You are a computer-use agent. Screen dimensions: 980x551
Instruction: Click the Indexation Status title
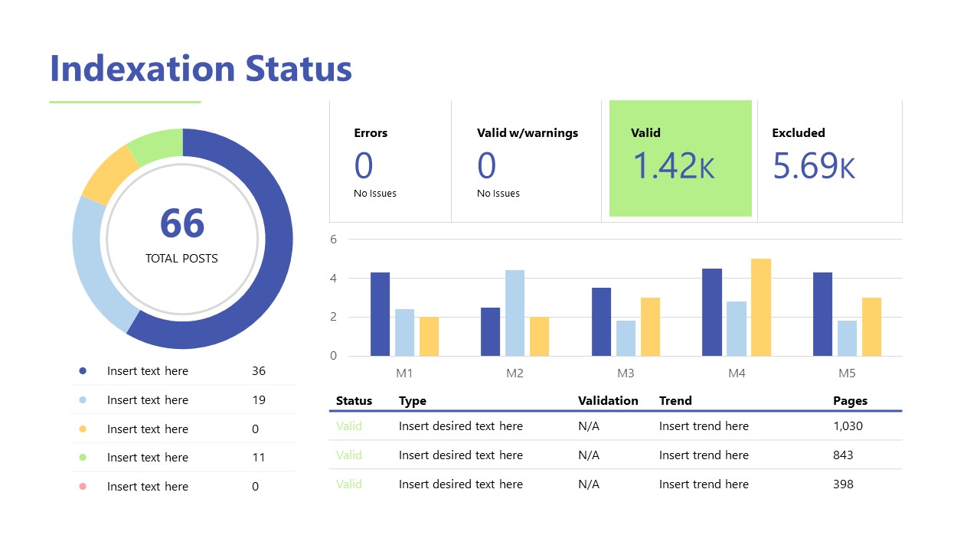tap(201, 69)
